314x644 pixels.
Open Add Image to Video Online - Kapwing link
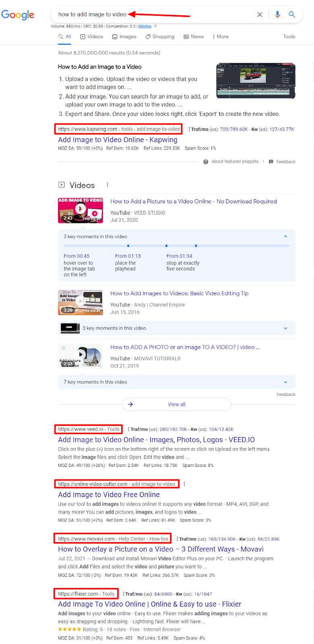pos(117,140)
